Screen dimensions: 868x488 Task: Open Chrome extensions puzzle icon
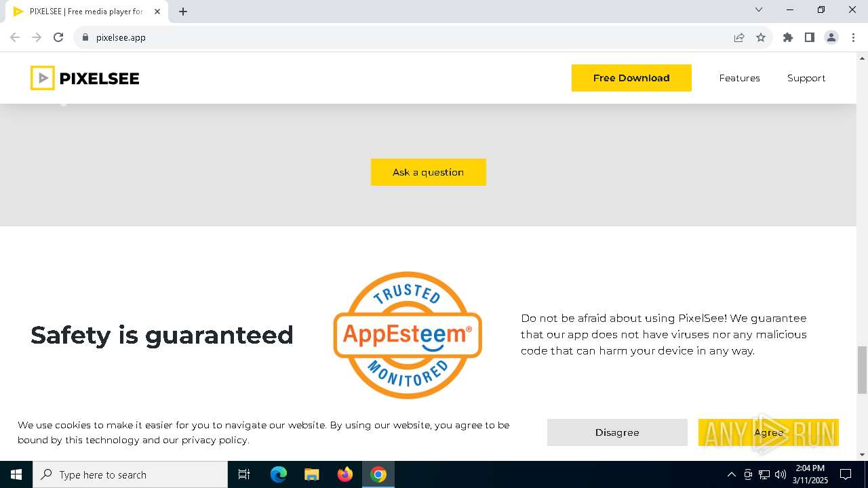[788, 37]
